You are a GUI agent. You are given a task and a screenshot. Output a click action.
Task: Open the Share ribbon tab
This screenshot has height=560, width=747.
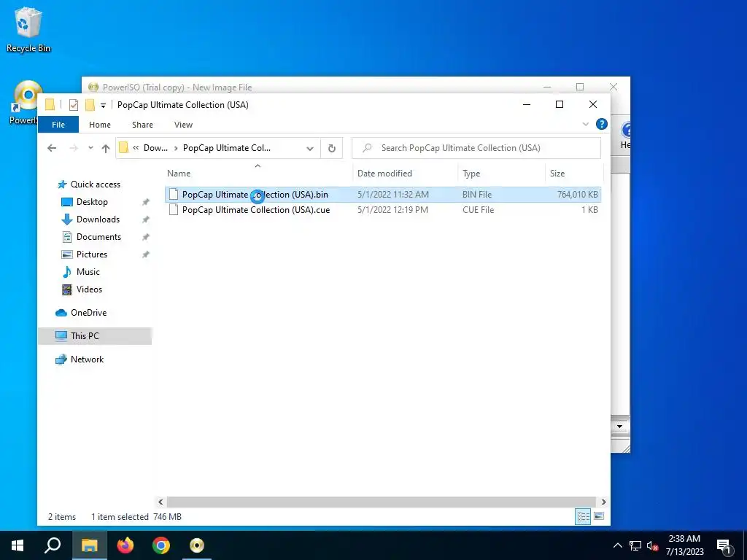click(142, 125)
